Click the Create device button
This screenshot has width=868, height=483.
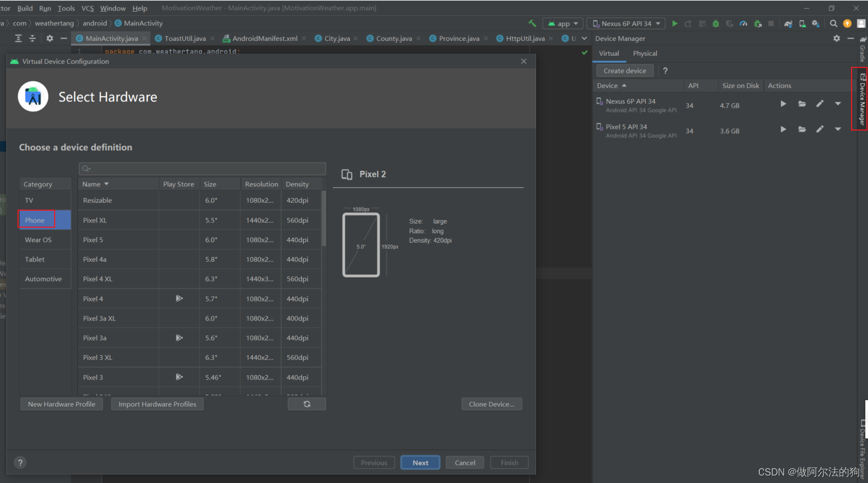pos(625,71)
